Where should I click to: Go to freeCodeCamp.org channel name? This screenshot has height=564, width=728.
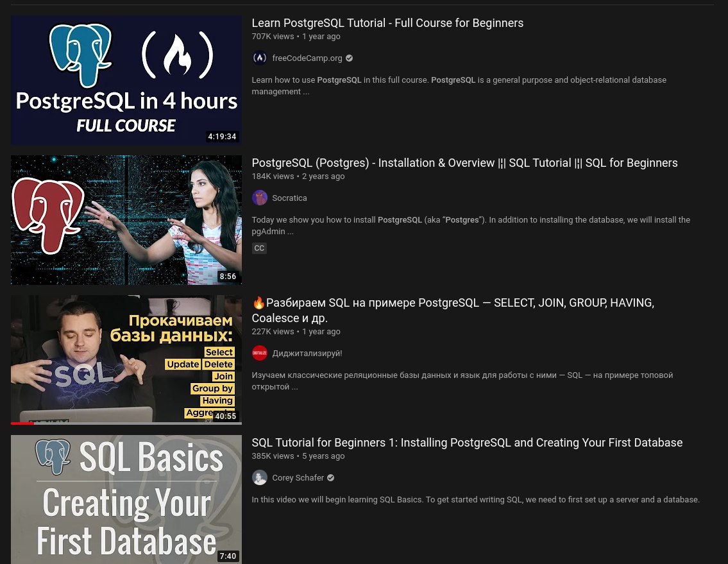[x=307, y=58]
